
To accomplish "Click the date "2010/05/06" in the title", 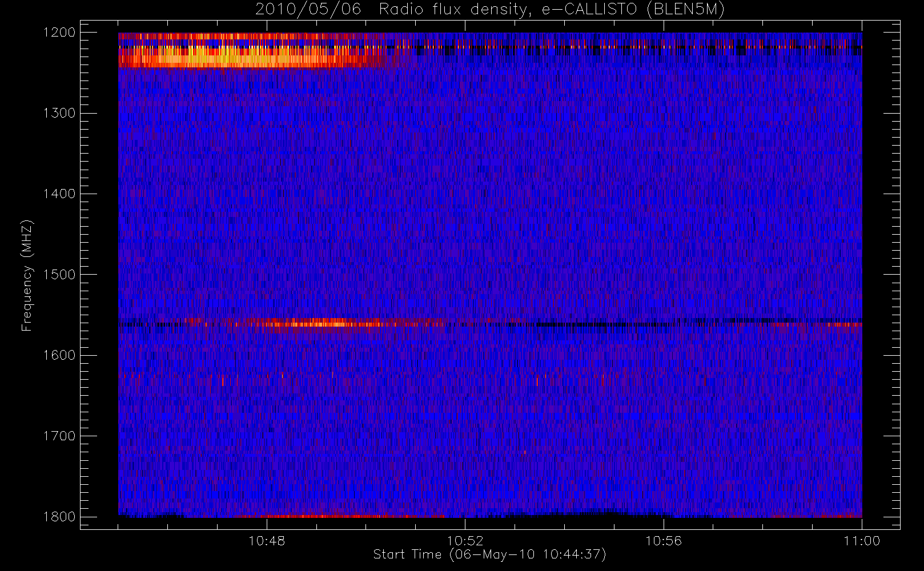I will [x=308, y=10].
